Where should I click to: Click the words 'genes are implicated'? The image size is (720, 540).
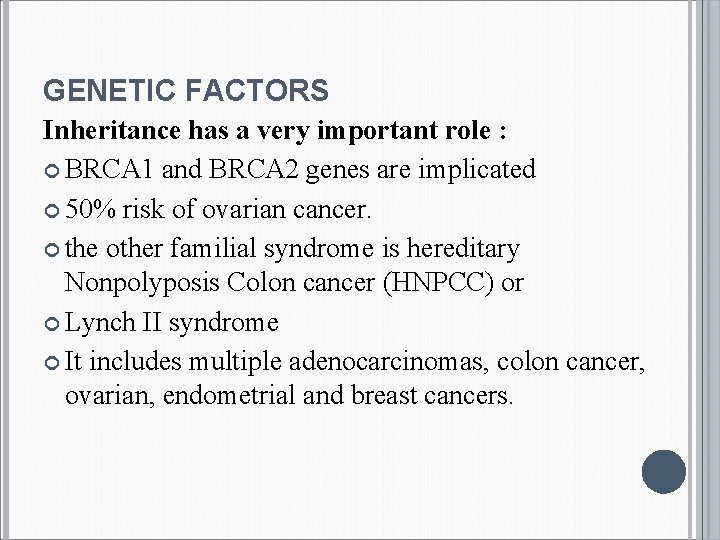(x=421, y=170)
